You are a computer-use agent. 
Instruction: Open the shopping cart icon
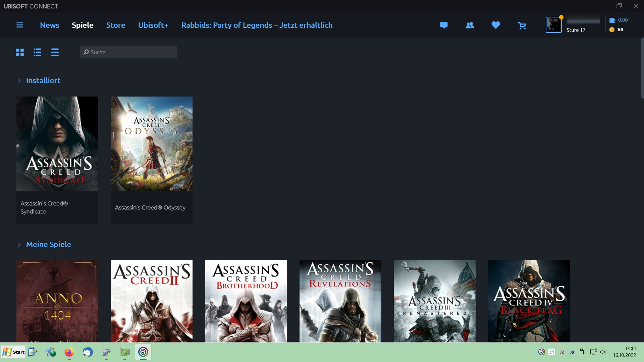tap(522, 25)
